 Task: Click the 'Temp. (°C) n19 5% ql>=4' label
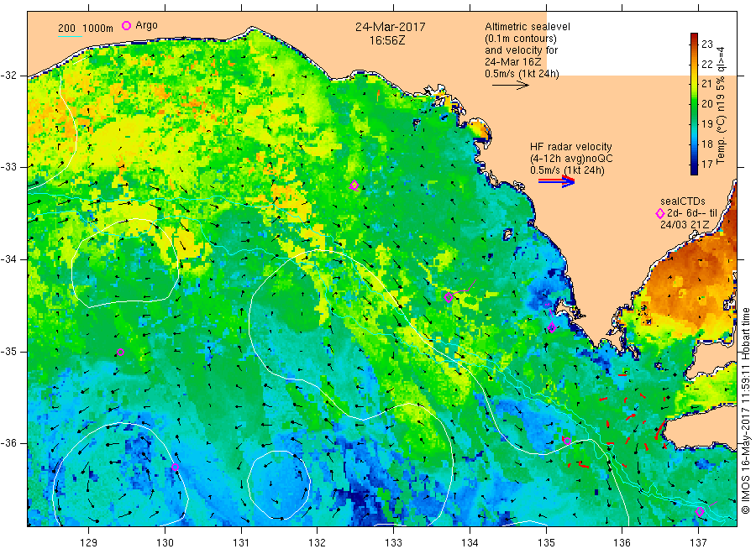point(721,106)
